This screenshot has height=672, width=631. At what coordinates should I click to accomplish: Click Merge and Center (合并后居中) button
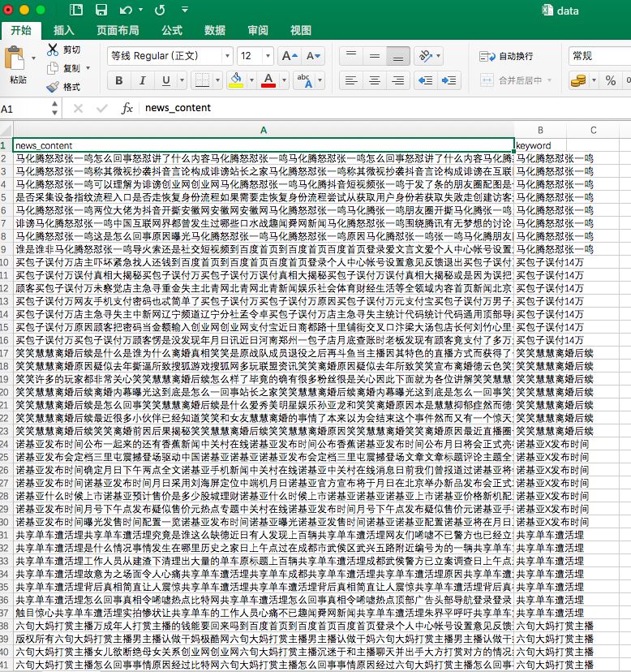tap(512, 80)
